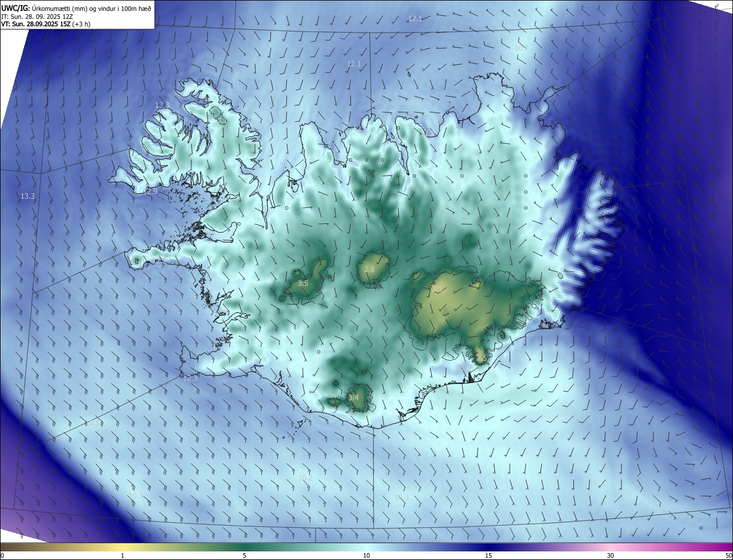Click the 3.4 value on Mýrdalsjökull glacier
This screenshot has height=560, width=733.
[x=353, y=397]
